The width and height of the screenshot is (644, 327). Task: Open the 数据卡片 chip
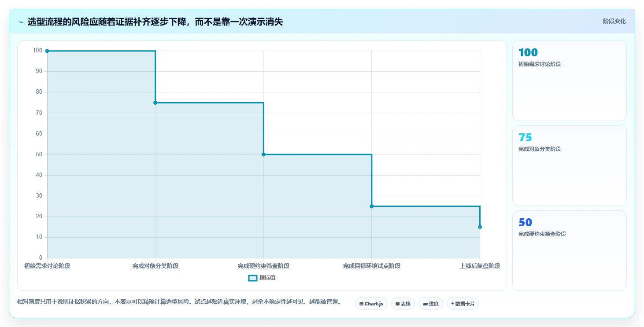point(463,304)
